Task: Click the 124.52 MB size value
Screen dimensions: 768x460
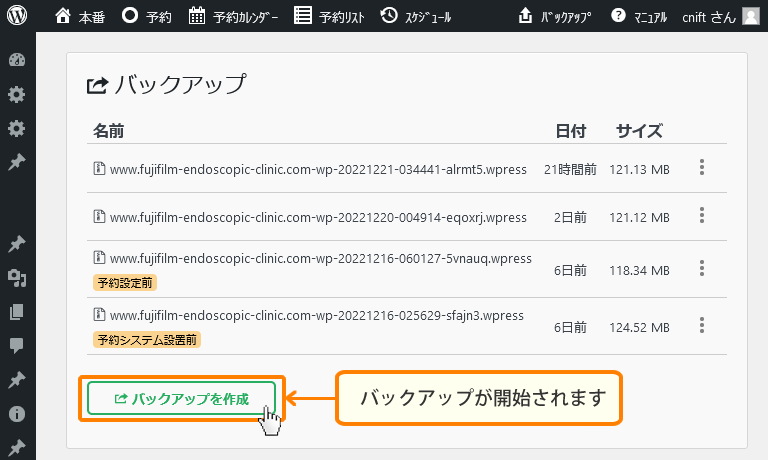Action: tap(639, 327)
